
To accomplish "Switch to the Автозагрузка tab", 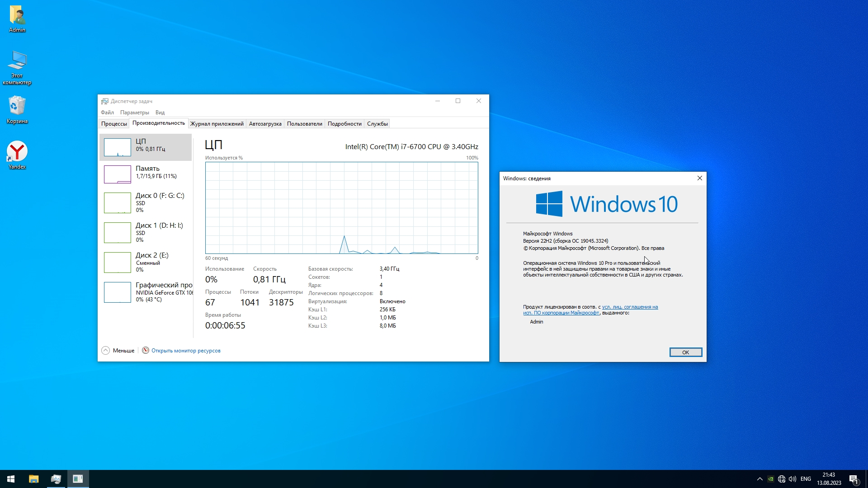I will (x=265, y=124).
